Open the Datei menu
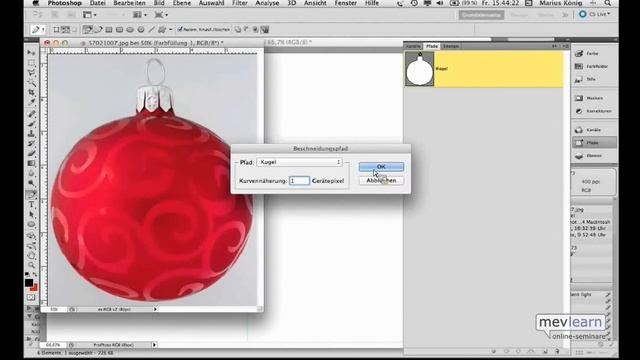The height and width of the screenshot is (360, 640). coord(97,3)
